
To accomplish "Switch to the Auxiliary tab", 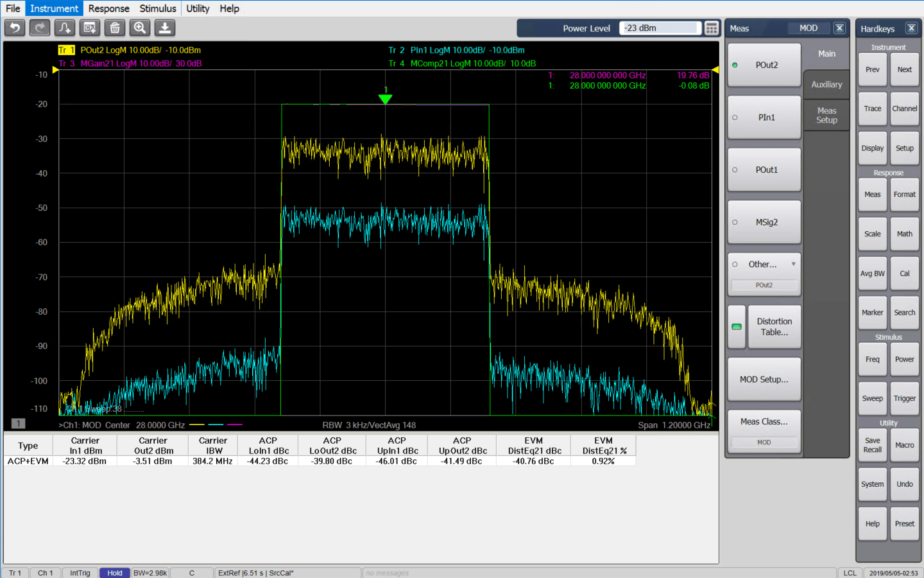I will pos(826,84).
